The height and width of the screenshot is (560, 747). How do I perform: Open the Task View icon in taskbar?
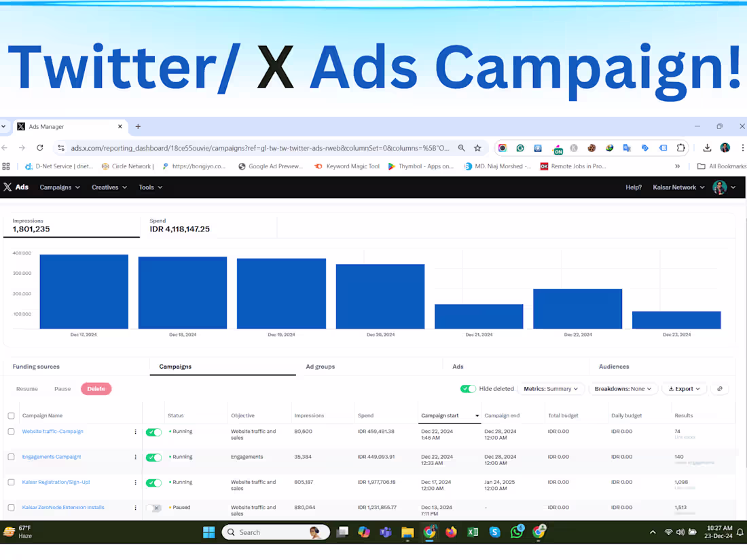[x=342, y=532]
